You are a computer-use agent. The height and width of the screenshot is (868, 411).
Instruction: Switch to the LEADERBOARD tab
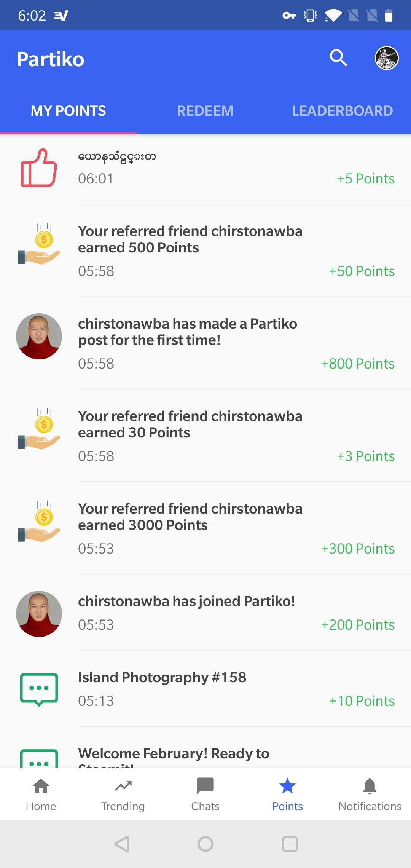coord(342,111)
